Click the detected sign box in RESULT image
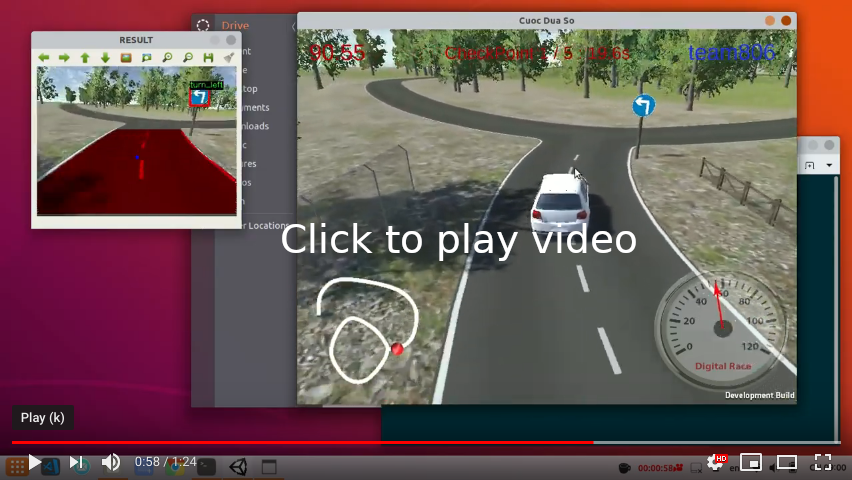The width and height of the screenshot is (852, 480). pyautogui.click(x=199, y=97)
